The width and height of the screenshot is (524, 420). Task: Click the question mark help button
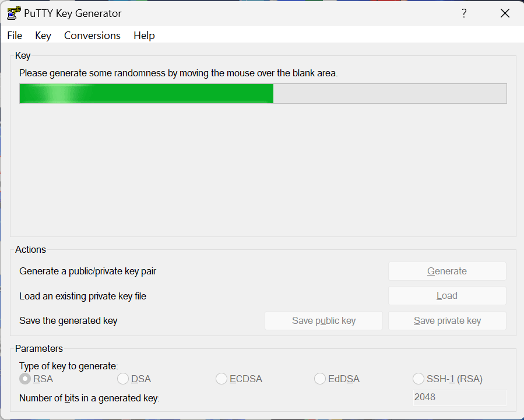tap(464, 13)
